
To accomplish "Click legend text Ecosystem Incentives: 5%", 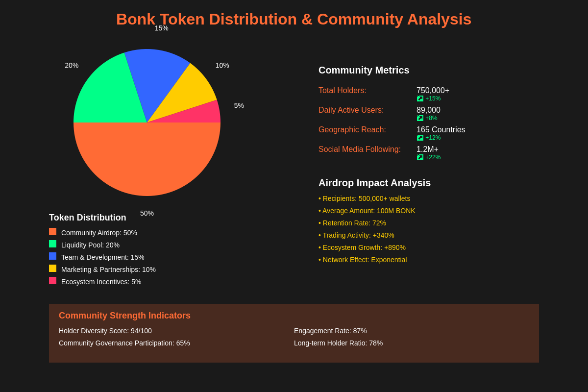I will coord(101,282).
